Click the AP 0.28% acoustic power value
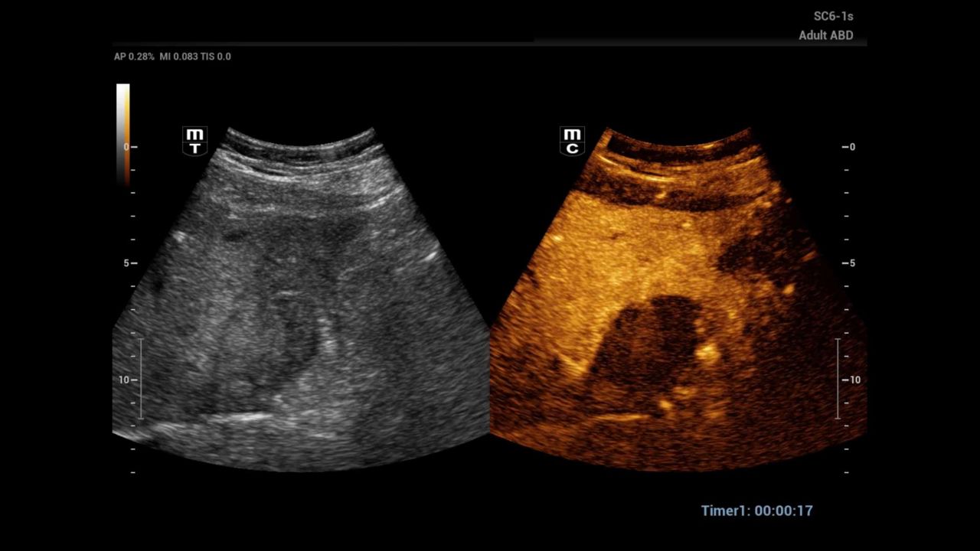 coord(134,57)
